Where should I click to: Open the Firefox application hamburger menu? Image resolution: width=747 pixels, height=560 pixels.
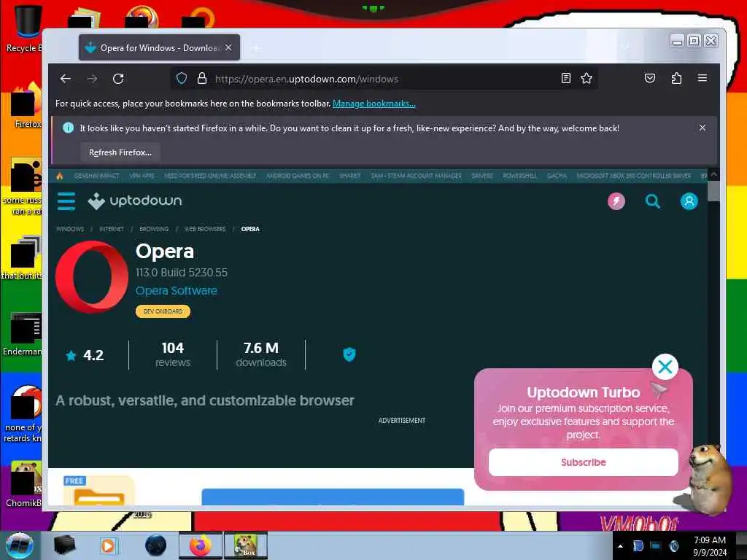pyautogui.click(x=703, y=78)
